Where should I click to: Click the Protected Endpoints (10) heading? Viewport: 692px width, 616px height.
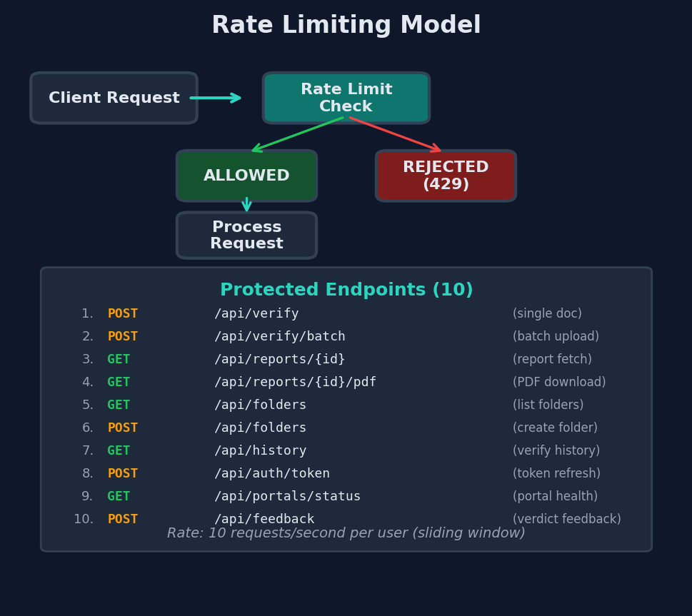346,289
